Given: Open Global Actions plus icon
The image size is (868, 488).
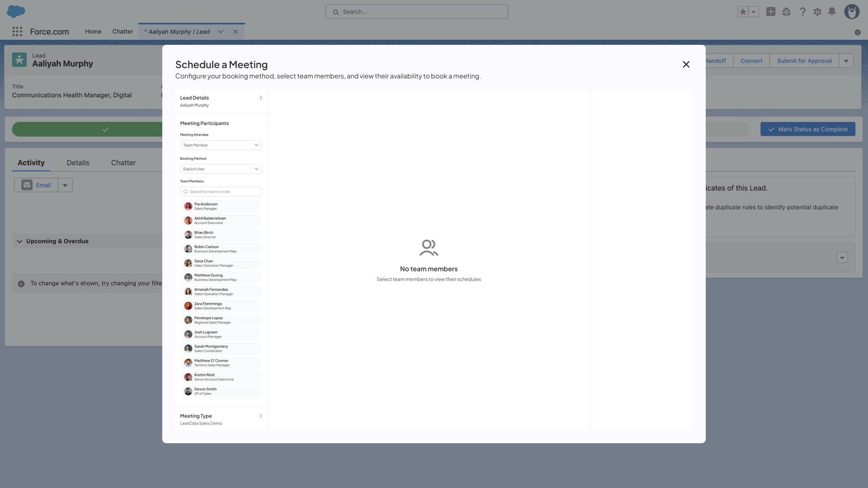Looking at the screenshot, I should pos(771,12).
